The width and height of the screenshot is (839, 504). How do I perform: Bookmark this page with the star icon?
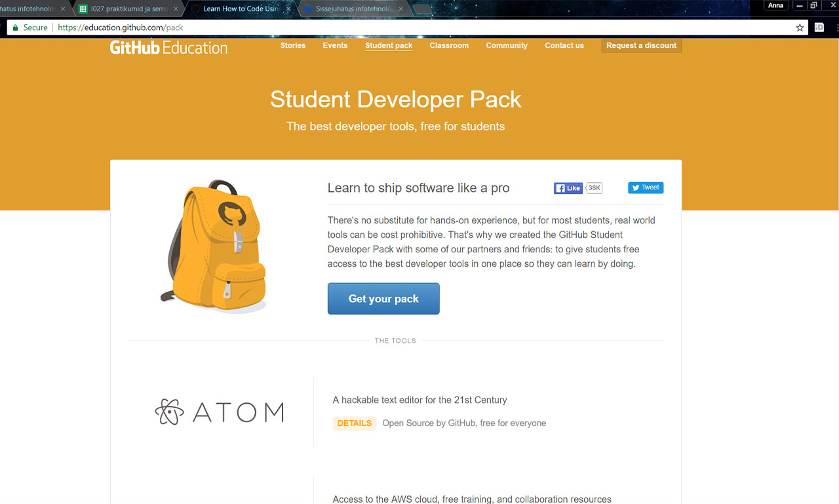(x=800, y=28)
